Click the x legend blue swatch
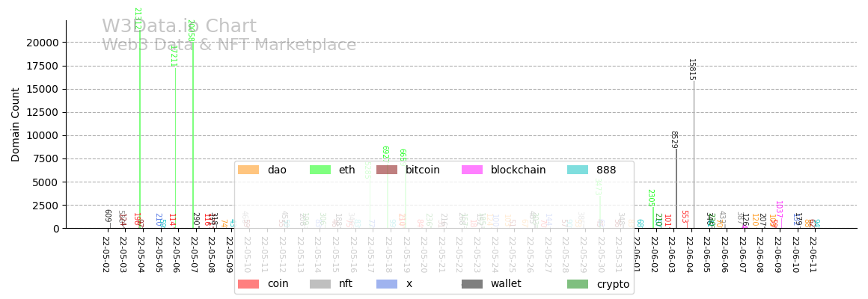 pyautogui.click(x=387, y=284)
